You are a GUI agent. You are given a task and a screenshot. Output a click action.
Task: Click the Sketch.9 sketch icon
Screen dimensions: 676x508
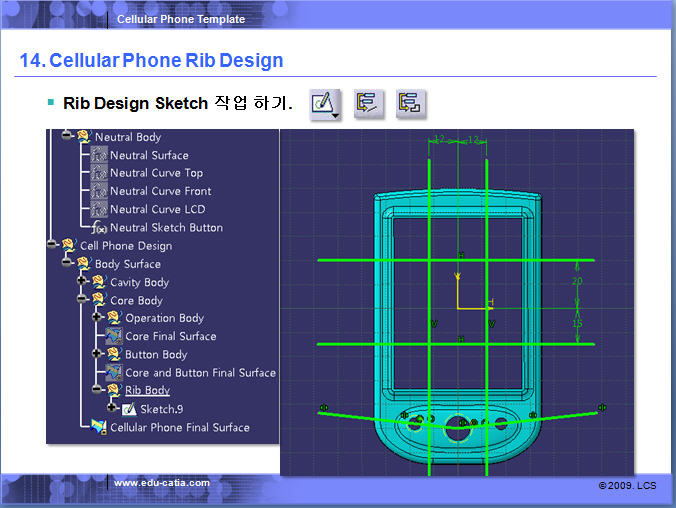click(130, 409)
